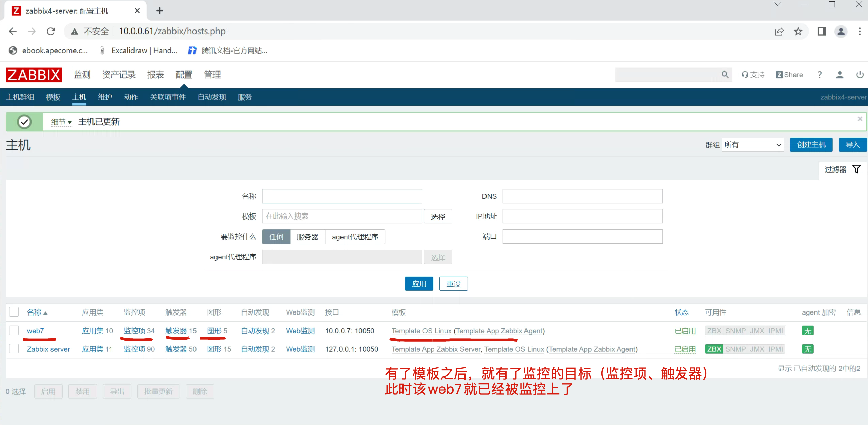Click the filter 名称 input field

click(342, 196)
